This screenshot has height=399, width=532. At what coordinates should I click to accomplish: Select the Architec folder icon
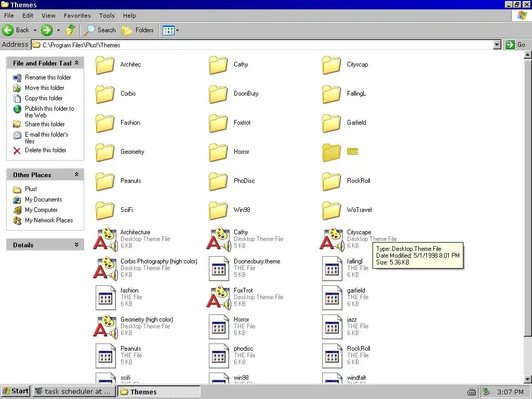coord(105,65)
